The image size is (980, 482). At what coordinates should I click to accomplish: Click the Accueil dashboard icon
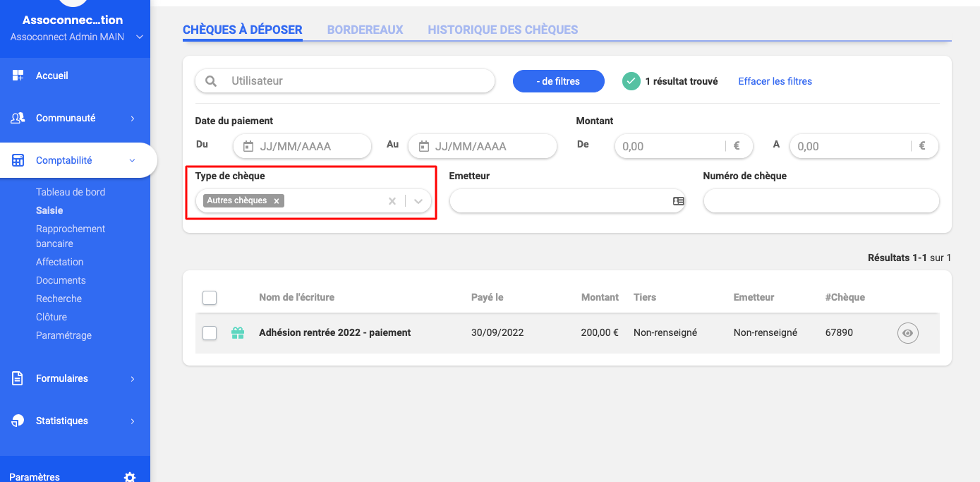coord(18,76)
